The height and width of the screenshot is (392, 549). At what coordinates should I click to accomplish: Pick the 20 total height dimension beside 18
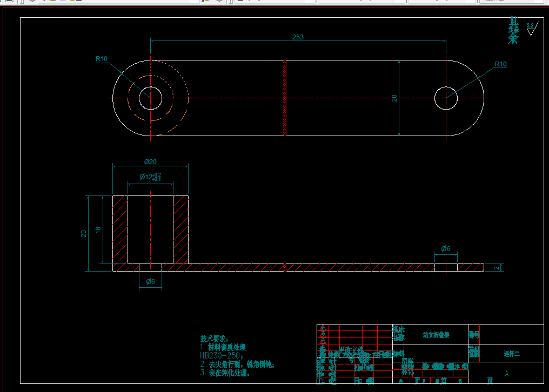(83, 233)
